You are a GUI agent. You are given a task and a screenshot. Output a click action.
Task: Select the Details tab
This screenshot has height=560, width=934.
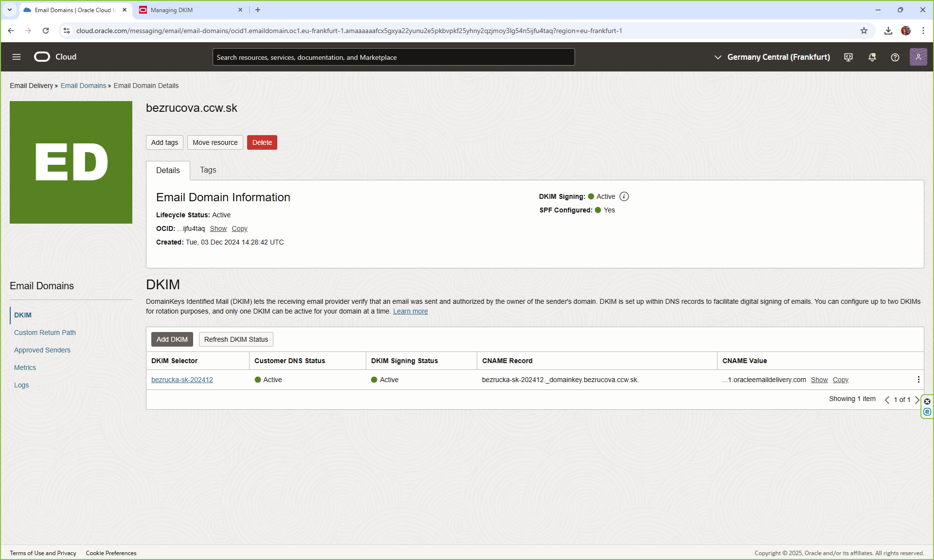click(x=168, y=171)
